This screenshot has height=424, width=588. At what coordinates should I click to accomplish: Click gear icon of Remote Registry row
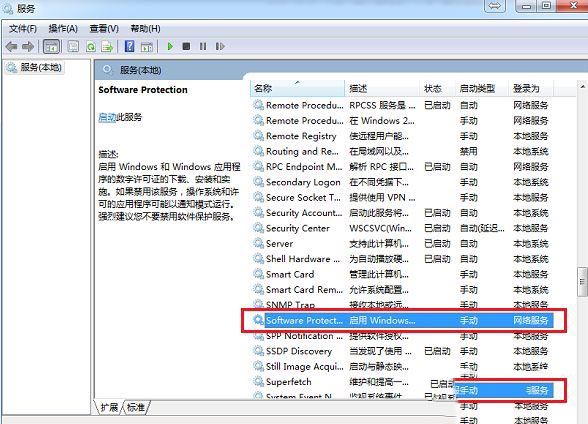258,136
